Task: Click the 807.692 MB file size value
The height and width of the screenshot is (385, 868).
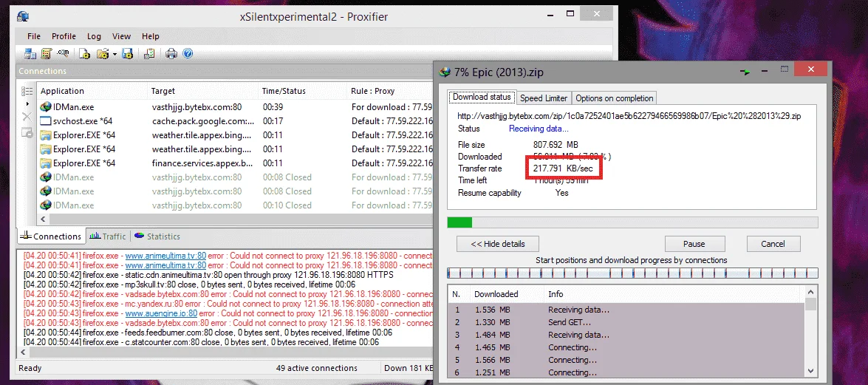Action: click(x=556, y=145)
